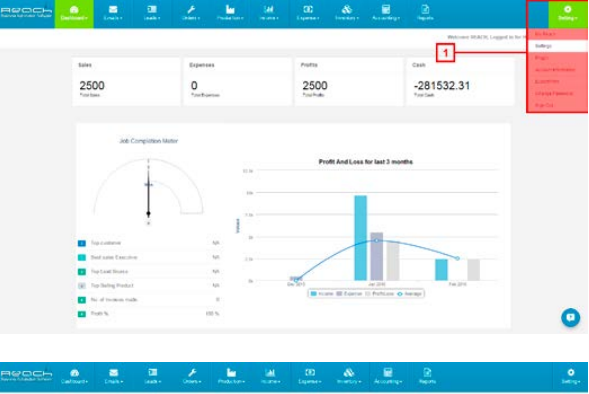Expand the Income dropdown in top navbar
Viewport: 589px width, 394px height.
(x=269, y=14)
